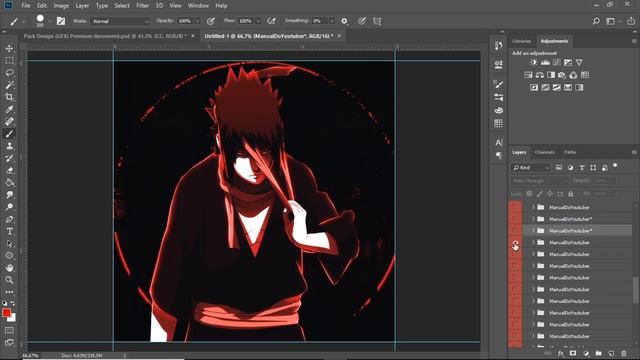Viewport: 640px width, 360px height.
Task: Select the Move tool
Action: pyautogui.click(x=9, y=49)
